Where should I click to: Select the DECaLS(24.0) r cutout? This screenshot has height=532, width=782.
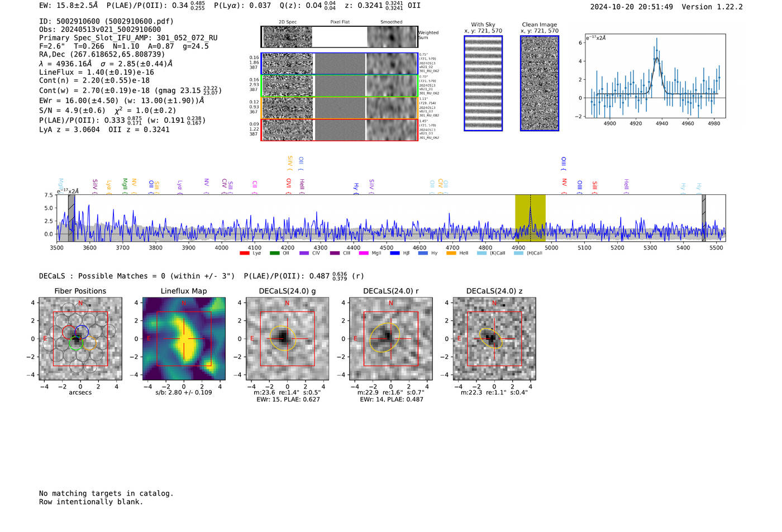[x=391, y=339]
